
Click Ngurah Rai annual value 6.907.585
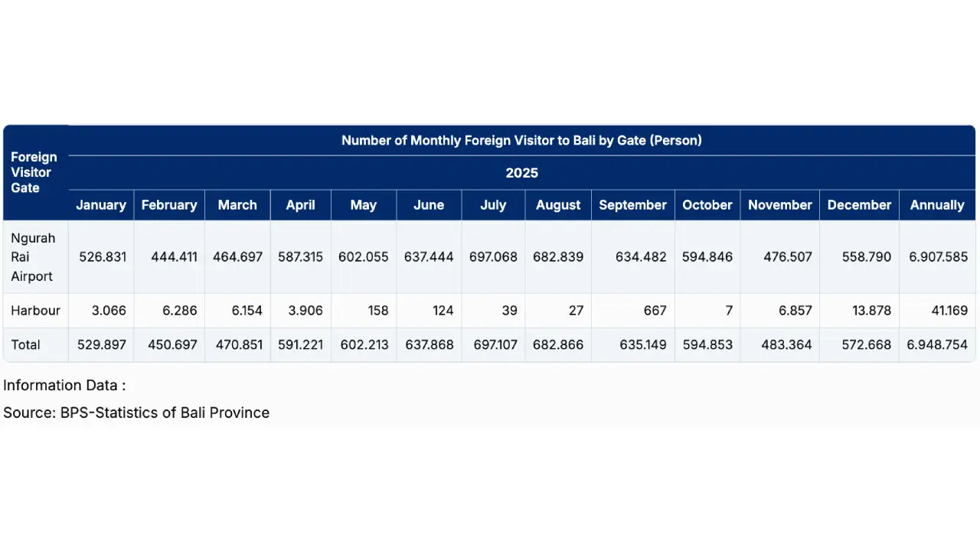point(938,257)
